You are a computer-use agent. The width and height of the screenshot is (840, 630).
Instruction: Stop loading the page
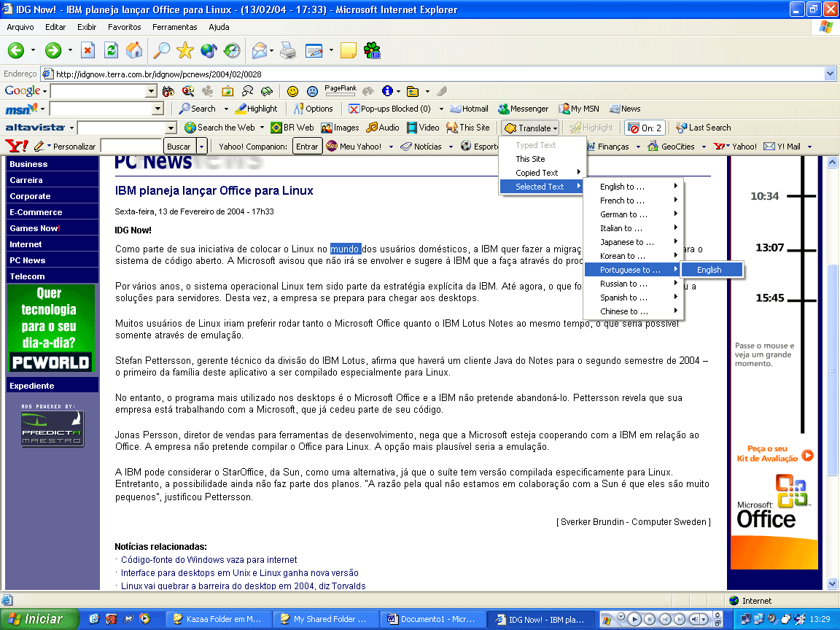(87, 50)
